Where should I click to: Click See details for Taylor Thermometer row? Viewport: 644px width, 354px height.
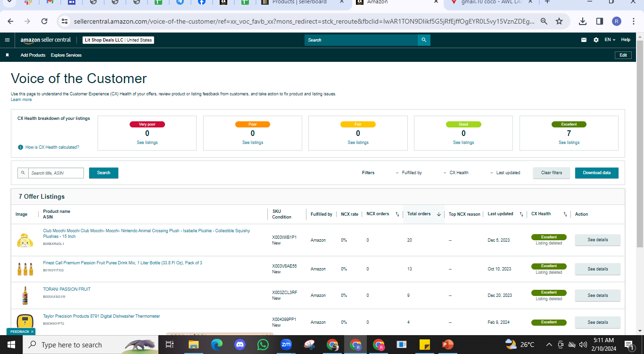tap(598, 322)
